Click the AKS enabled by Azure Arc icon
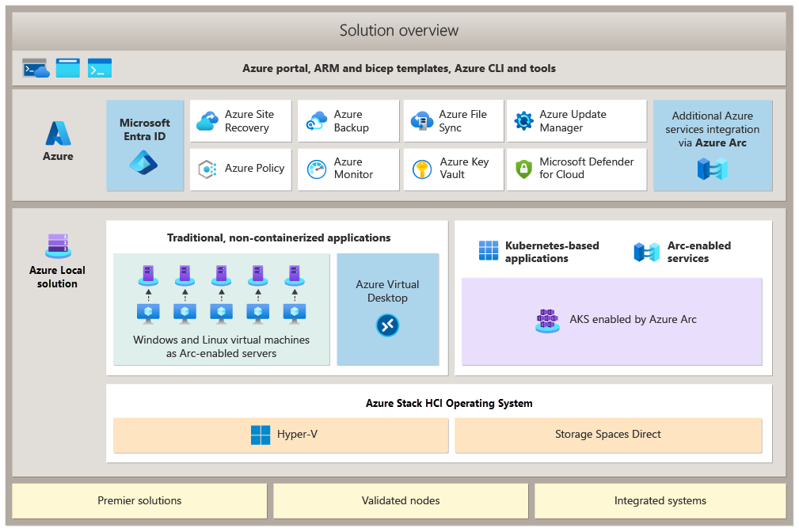Screen dimensions: 799x532 tap(547, 320)
